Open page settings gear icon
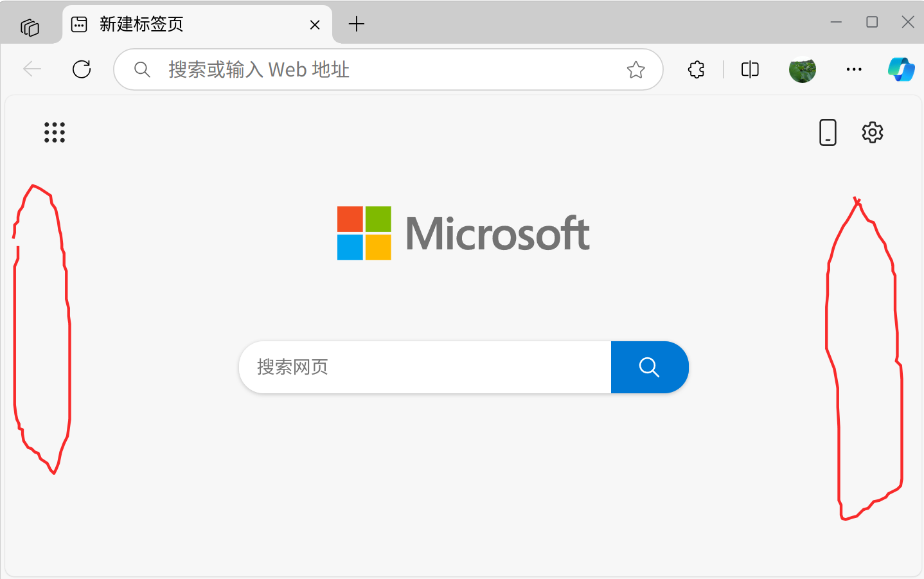 pyautogui.click(x=873, y=132)
